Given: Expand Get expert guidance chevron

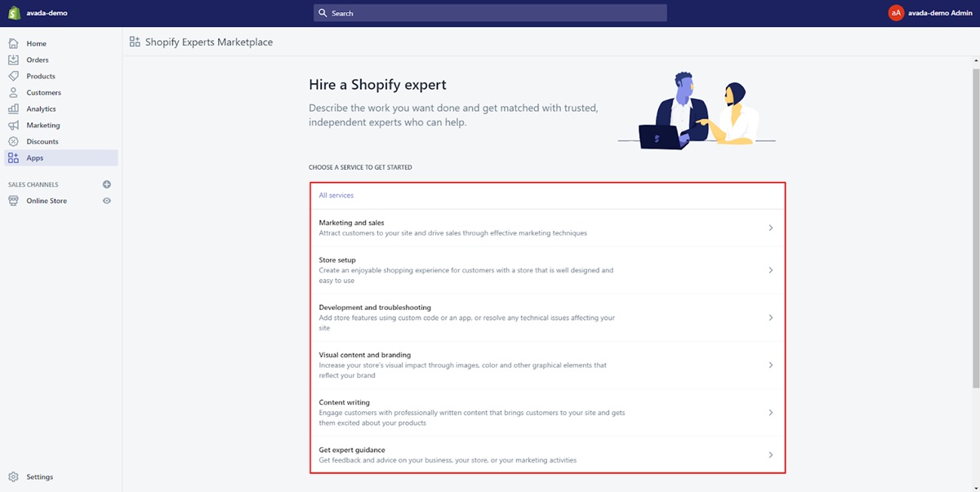Looking at the screenshot, I should coord(771,454).
